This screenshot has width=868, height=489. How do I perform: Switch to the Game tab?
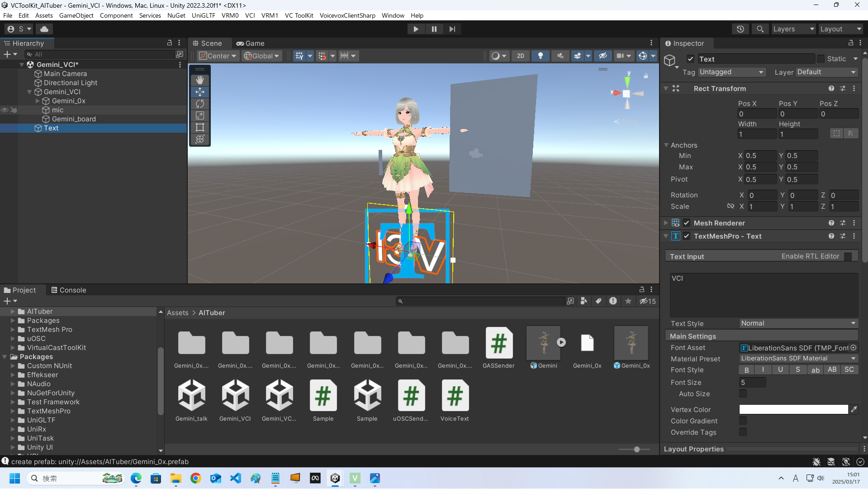pyautogui.click(x=251, y=43)
